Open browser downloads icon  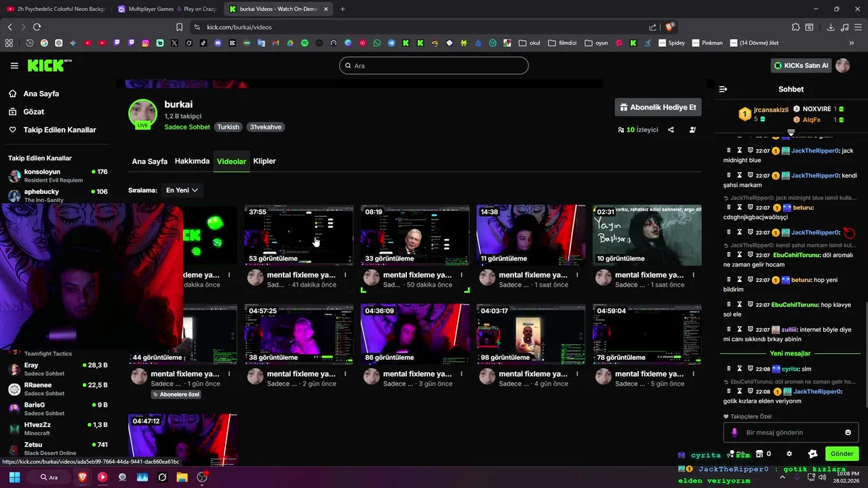[831, 27]
